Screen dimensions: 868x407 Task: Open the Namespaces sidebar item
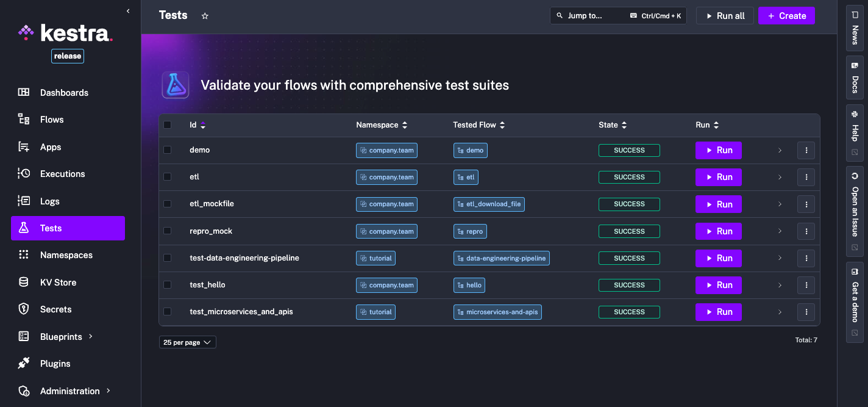tap(66, 255)
